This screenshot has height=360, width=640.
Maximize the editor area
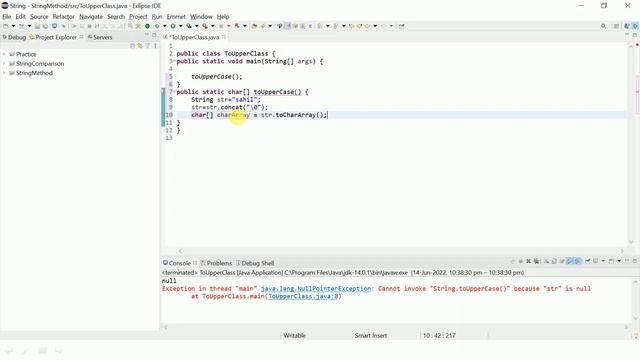click(x=635, y=35)
